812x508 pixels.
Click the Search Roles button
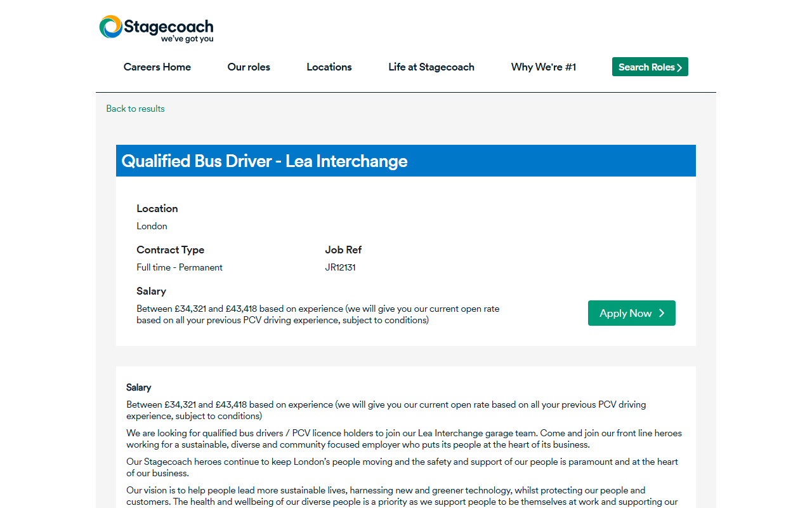point(650,67)
